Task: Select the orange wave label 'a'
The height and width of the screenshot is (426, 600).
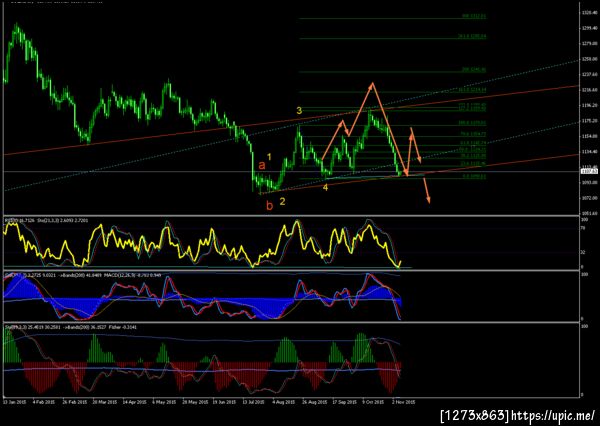Action: [262, 165]
